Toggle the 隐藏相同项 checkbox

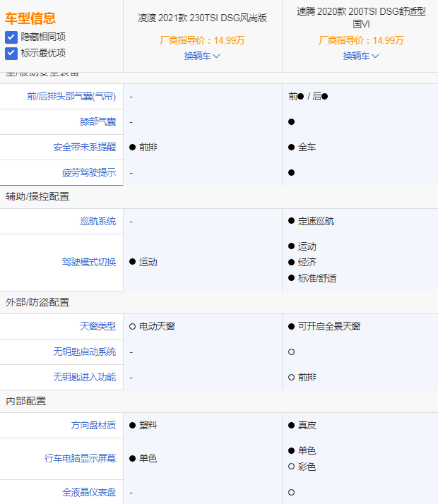[11, 37]
